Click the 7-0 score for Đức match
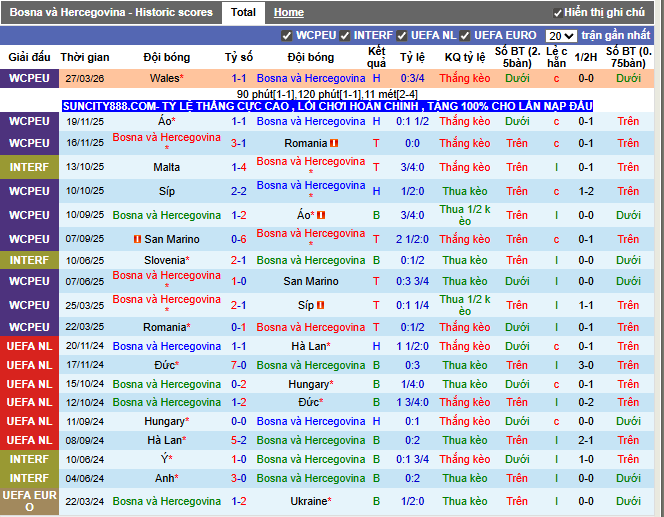Image resolution: width=664 pixels, height=517 pixels. pyautogui.click(x=239, y=365)
